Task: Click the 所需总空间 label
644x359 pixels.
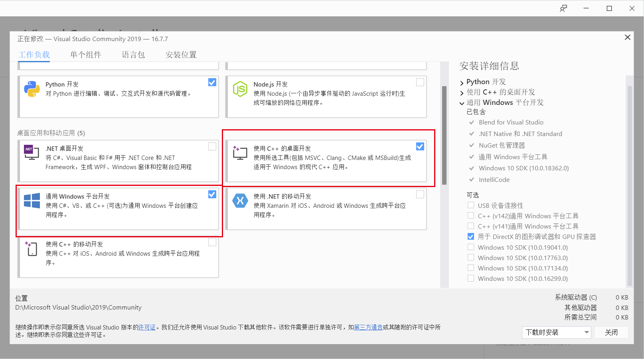Action: pos(581,317)
